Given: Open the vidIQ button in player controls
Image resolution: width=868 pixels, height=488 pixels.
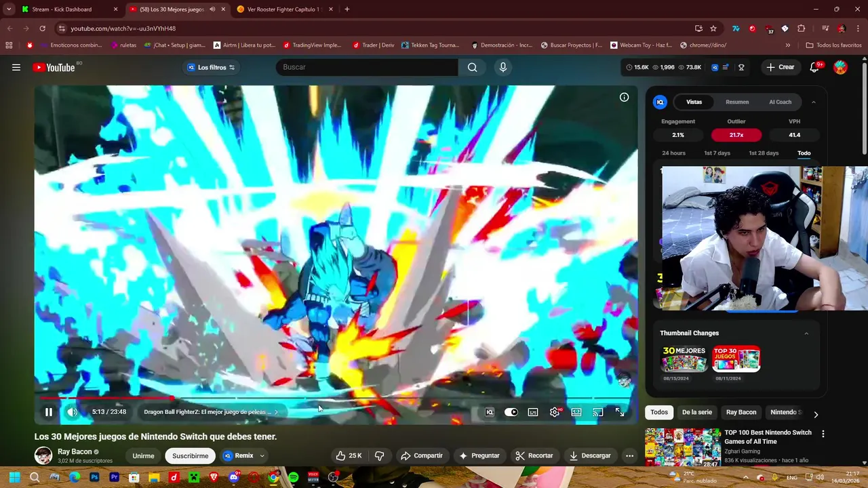Looking at the screenshot, I should pos(490,412).
